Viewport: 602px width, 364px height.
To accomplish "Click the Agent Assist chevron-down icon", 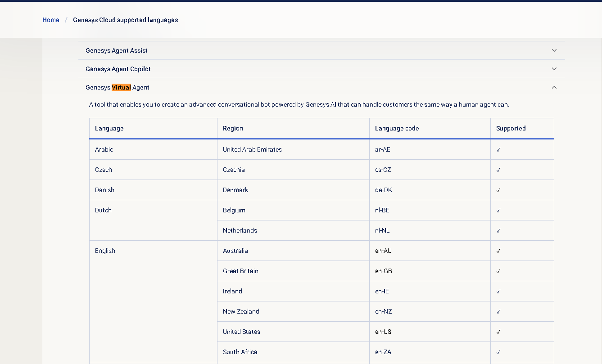I will tap(554, 50).
